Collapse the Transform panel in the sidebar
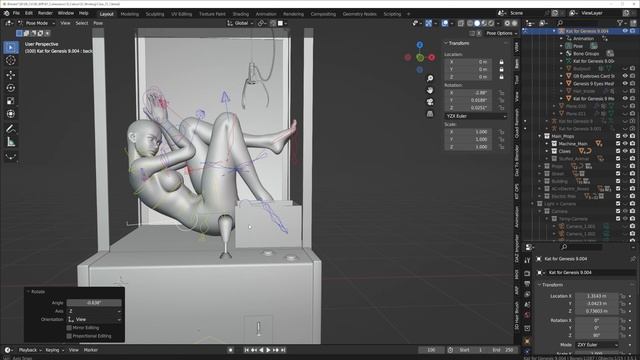Screen dimensions: 640x360 click(x=446, y=43)
